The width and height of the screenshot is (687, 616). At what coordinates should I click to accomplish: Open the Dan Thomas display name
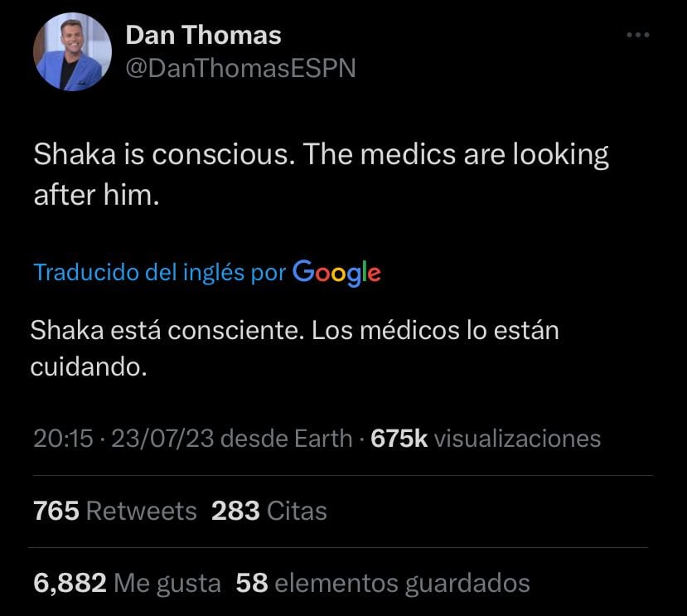point(203,36)
